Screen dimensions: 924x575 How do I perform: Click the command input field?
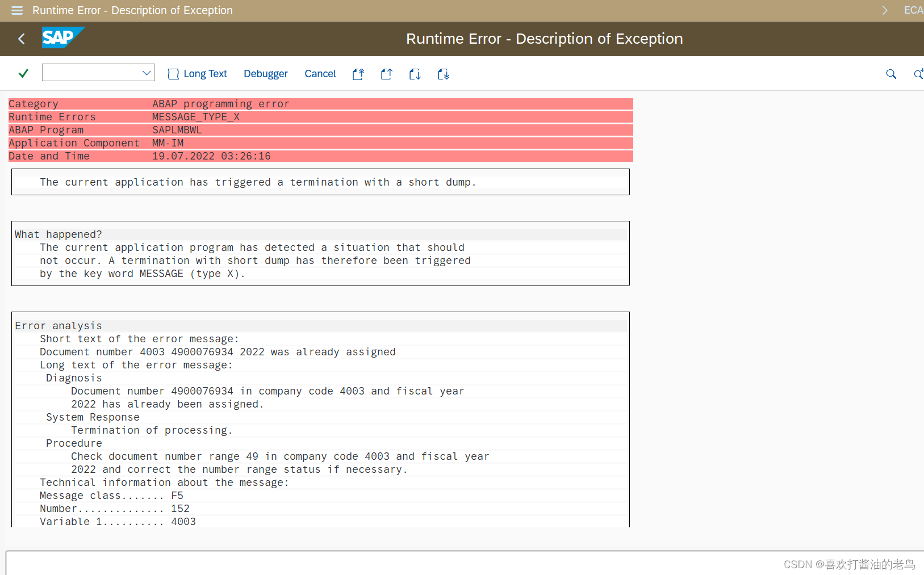91,72
